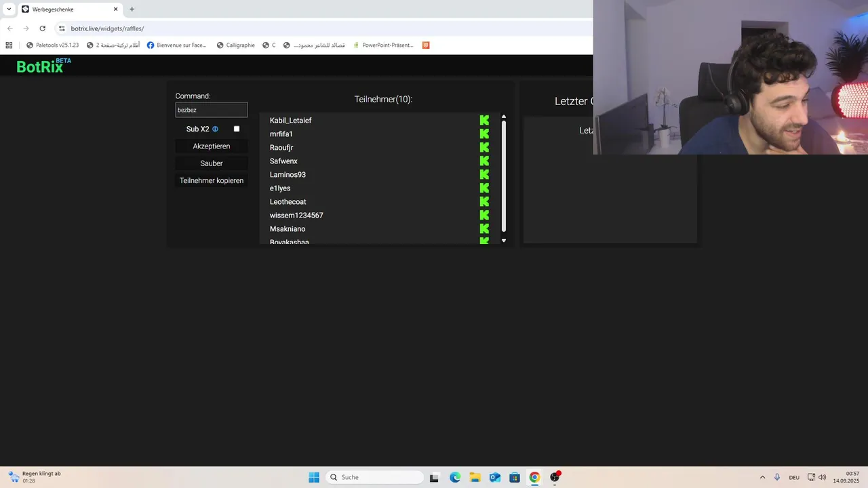Click the microphone tray icon
The height and width of the screenshot is (488, 868).
(x=777, y=477)
